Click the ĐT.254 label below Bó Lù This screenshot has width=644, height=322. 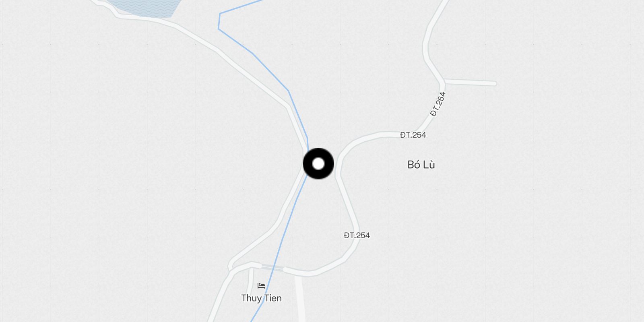tap(357, 235)
